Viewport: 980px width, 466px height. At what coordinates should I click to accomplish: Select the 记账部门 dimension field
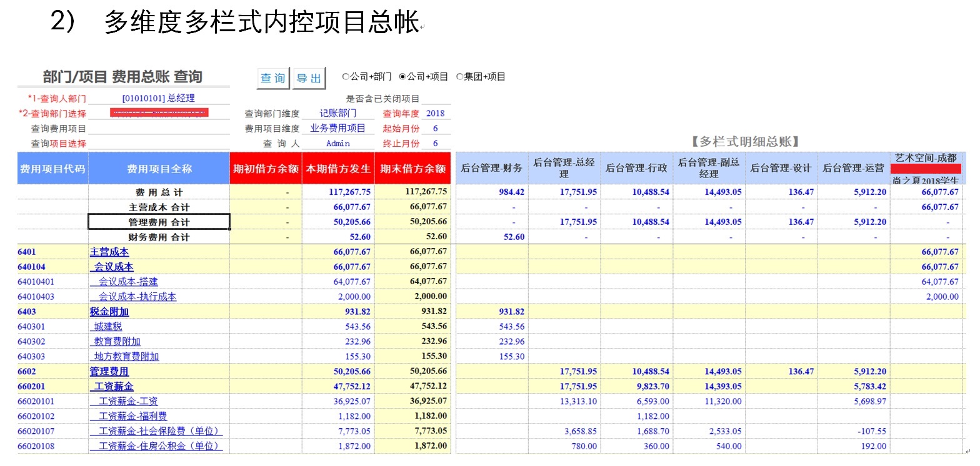click(x=337, y=114)
